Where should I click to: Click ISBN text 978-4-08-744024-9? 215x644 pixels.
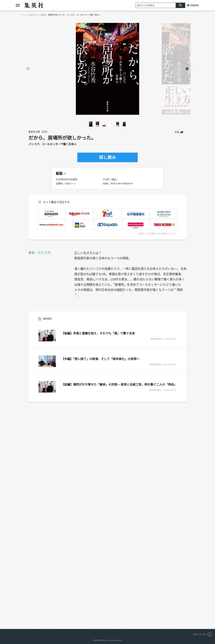tap(118, 184)
